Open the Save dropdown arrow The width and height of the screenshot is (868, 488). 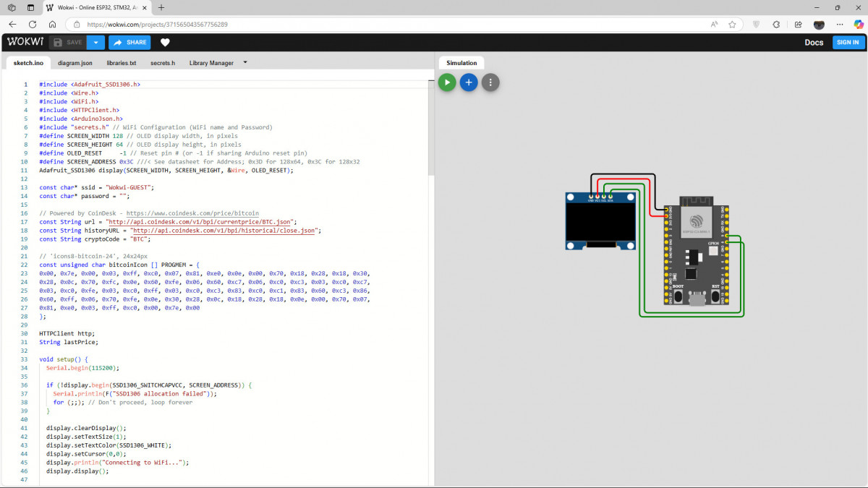click(95, 42)
